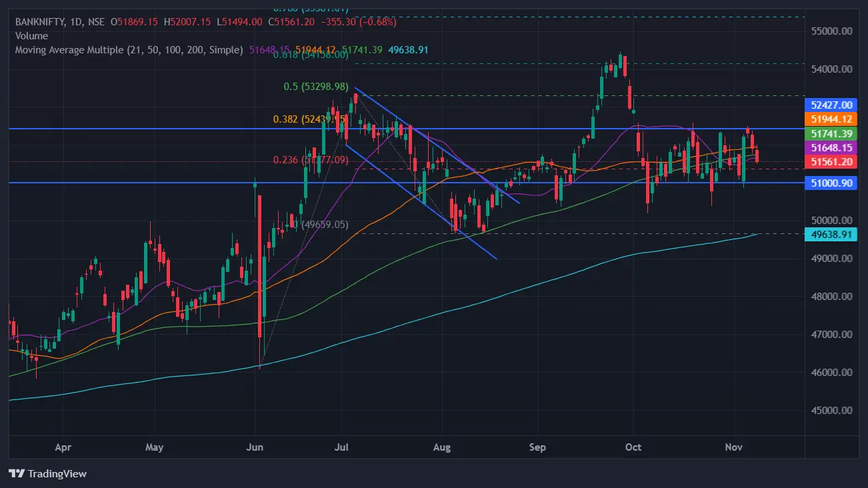
Task: Click the Jul label on the time axis
Action: coord(343,447)
